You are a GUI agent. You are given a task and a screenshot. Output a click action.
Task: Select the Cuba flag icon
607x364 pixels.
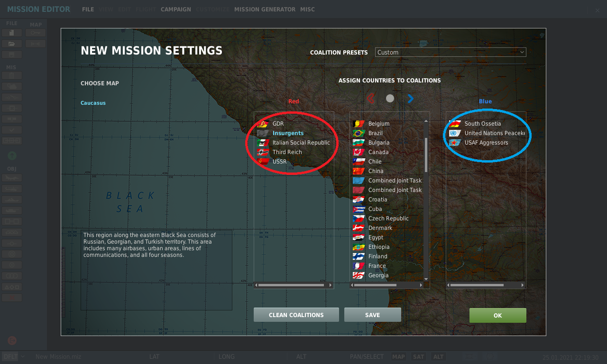pos(359,209)
